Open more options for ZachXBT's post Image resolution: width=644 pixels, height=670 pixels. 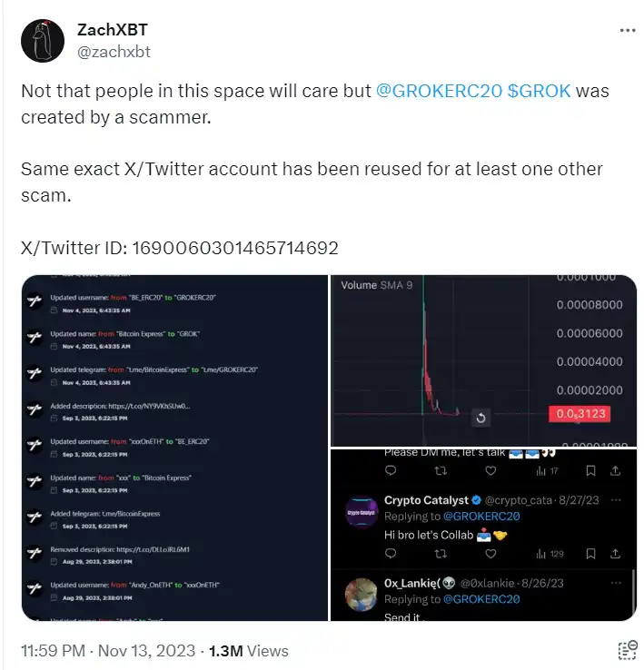tap(627, 30)
